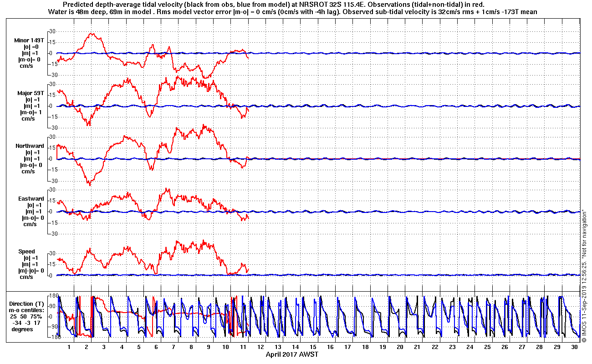Viewport: 592px width, 364px height.
Task: Click day '20' on the date axis
Action: click(400, 347)
